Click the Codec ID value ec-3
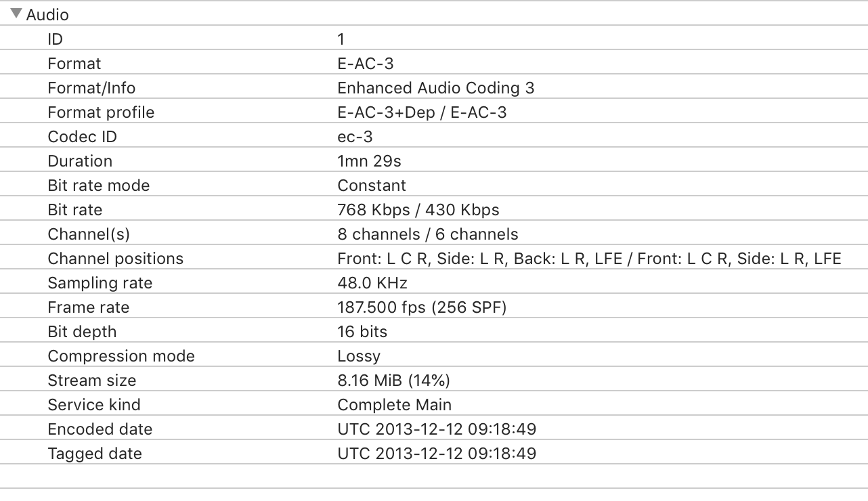Screen dimensions: 868x501 click(355, 137)
